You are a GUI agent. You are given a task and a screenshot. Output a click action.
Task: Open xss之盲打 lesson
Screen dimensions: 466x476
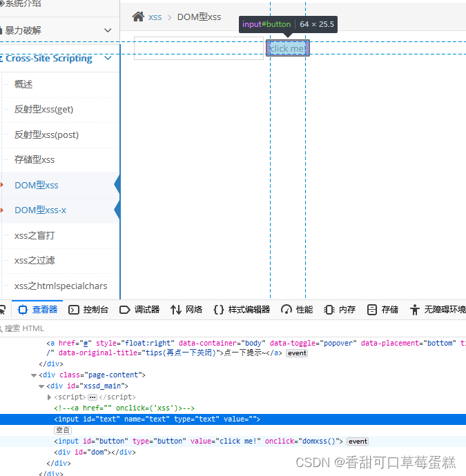point(35,235)
